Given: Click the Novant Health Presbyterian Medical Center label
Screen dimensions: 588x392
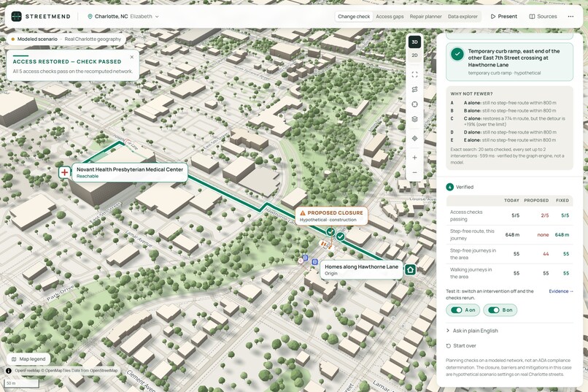Looking at the screenshot, I should click(x=130, y=172).
